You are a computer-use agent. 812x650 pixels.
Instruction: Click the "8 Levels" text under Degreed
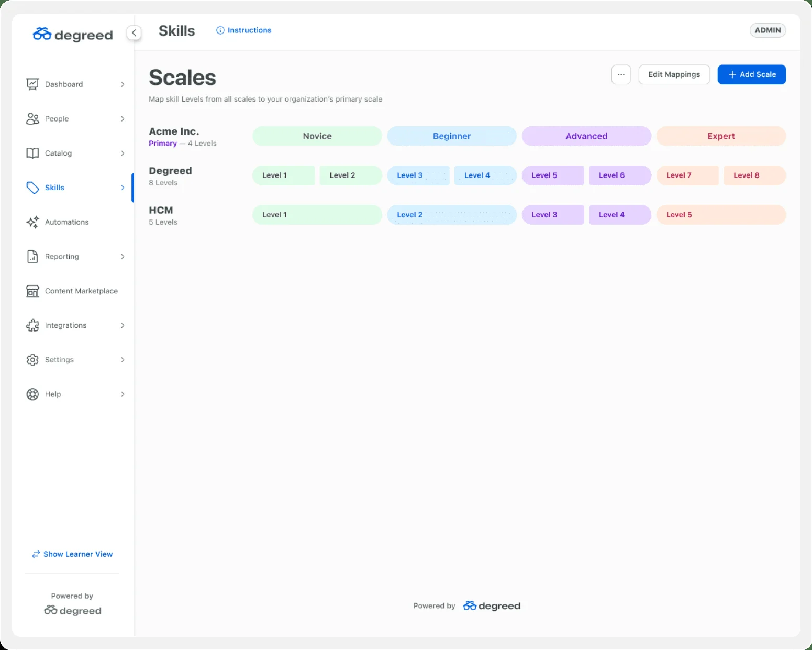[163, 183]
